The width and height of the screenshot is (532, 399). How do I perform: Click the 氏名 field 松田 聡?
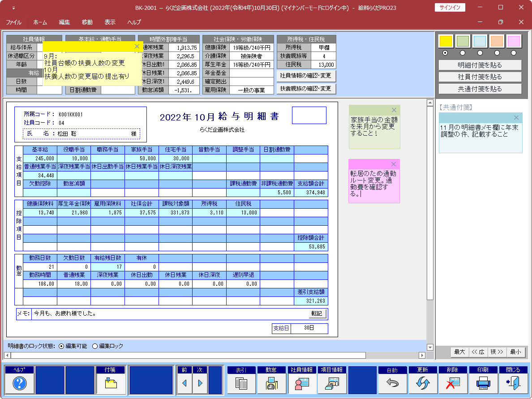coord(82,134)
